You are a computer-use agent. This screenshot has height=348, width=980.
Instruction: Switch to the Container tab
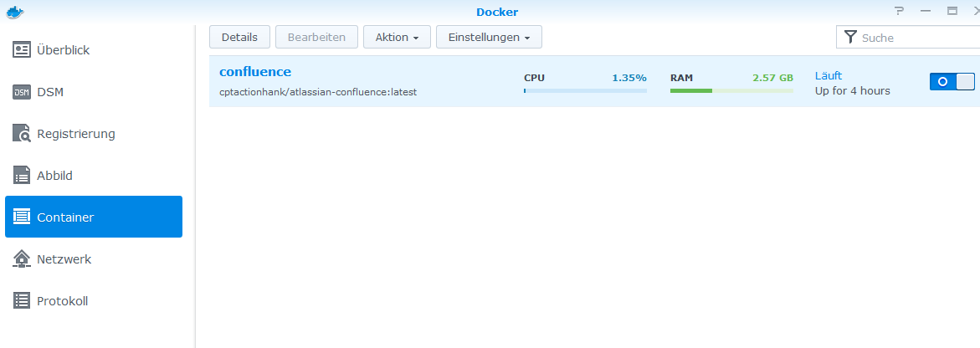click(x=94, y=217)
